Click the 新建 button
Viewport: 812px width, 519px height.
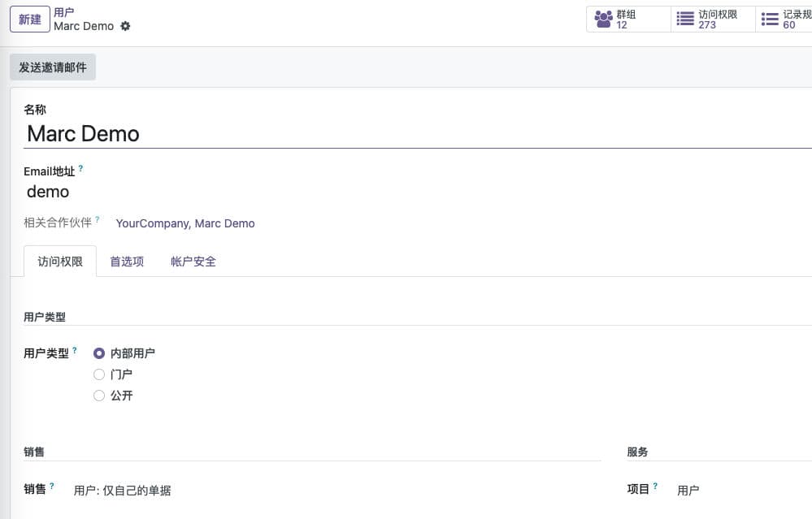point(30,19)
